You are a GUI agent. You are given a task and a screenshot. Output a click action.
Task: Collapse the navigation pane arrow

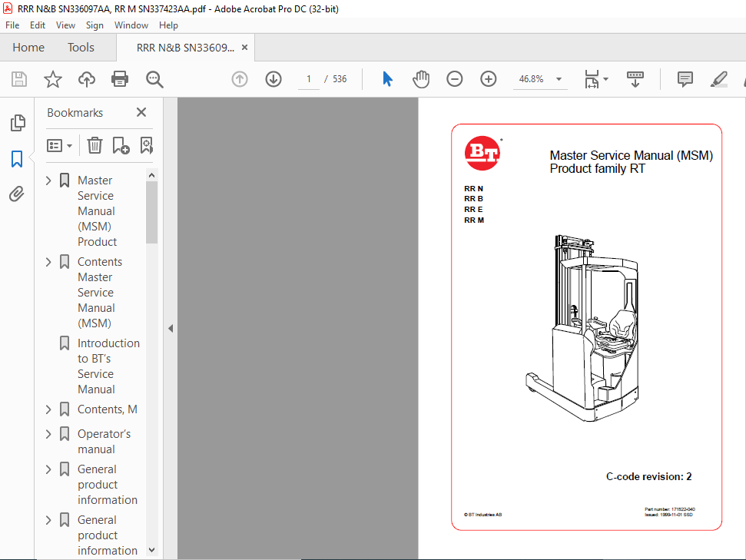coord(171,328)
